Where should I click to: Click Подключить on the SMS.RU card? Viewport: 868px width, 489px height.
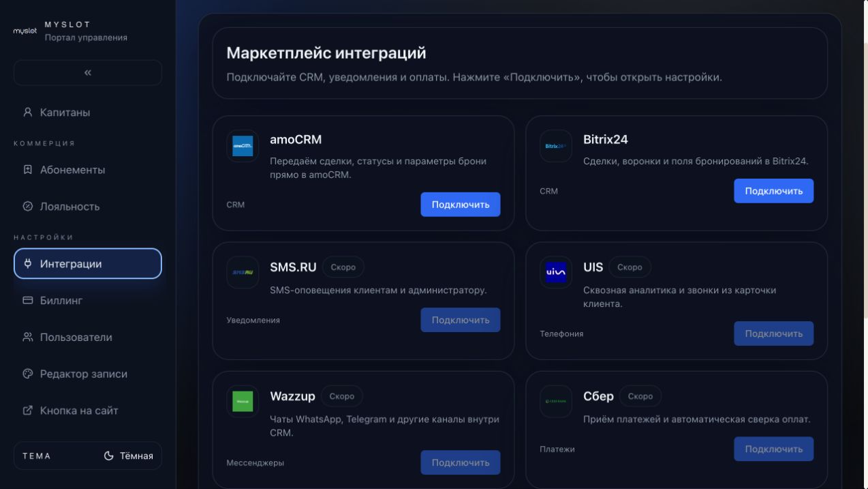tap(461, 320)
